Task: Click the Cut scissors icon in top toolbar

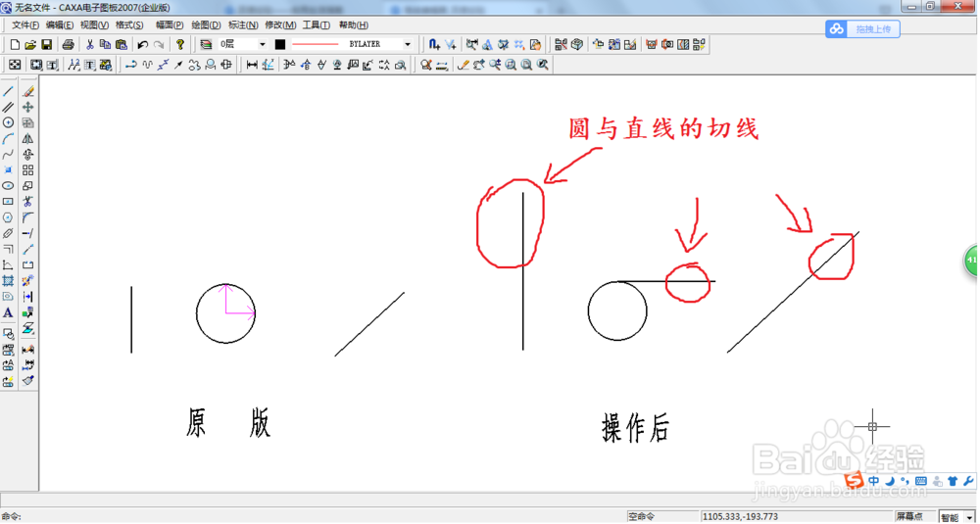Action: click(x=90, y=44)
